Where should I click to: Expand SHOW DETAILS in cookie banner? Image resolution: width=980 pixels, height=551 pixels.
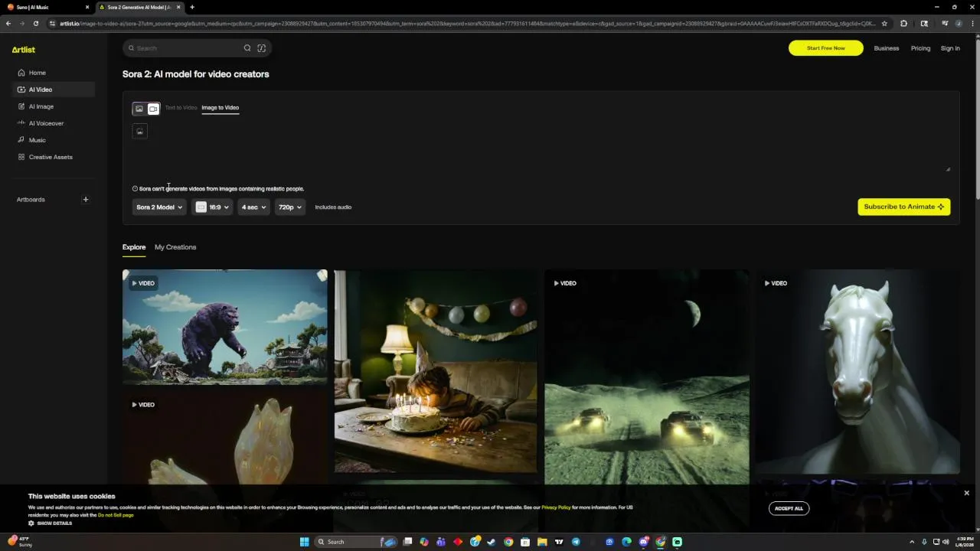tap(51, 523)
